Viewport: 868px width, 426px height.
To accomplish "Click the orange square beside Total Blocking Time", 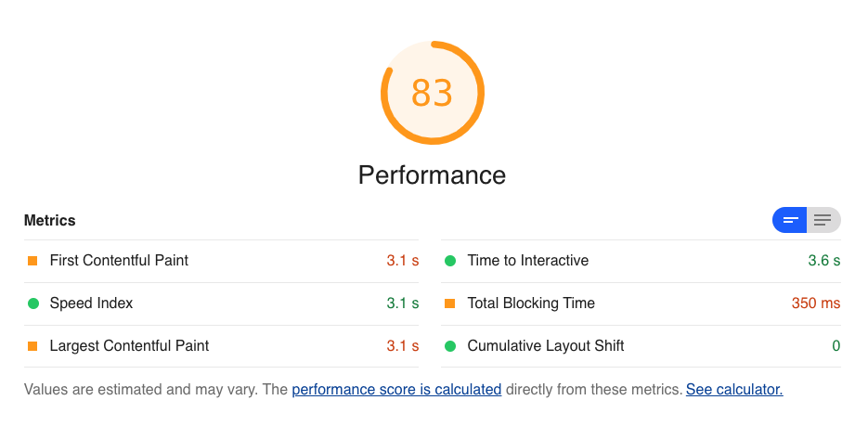I will click(x=450, y=303).
